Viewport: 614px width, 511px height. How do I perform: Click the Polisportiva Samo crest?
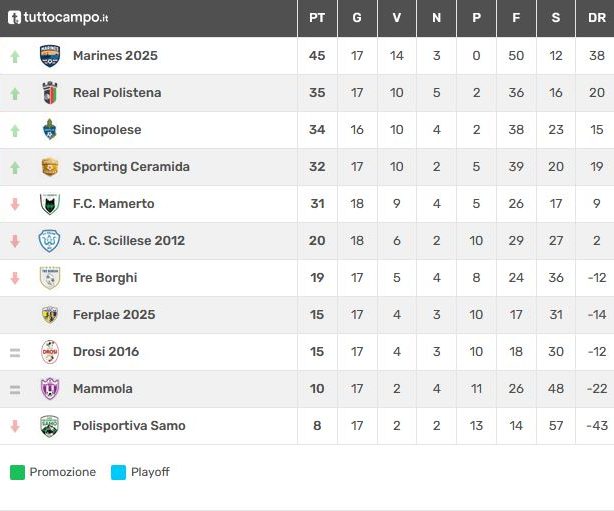coord(49,426)
